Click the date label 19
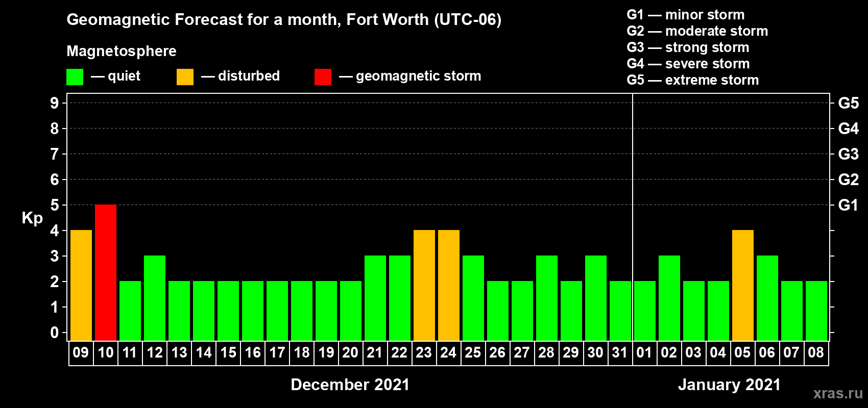The height and width of the screenshot is (408, 868). 326,352
